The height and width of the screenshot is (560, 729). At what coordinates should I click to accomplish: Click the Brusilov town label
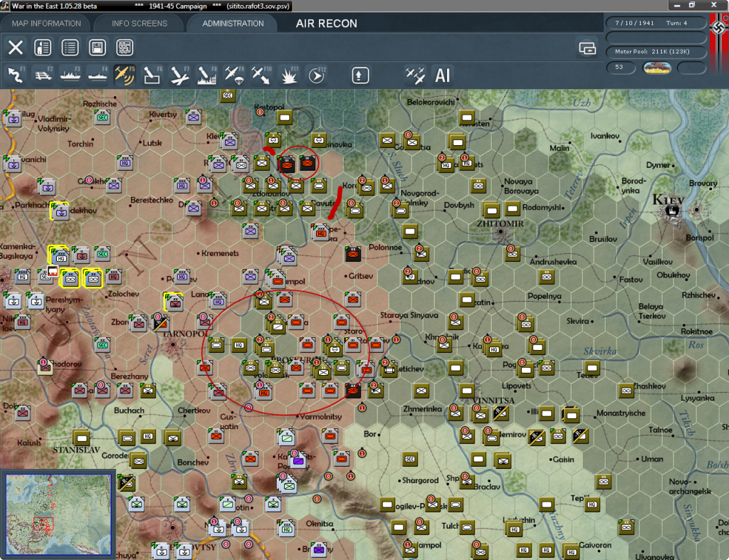coord(603,239)
